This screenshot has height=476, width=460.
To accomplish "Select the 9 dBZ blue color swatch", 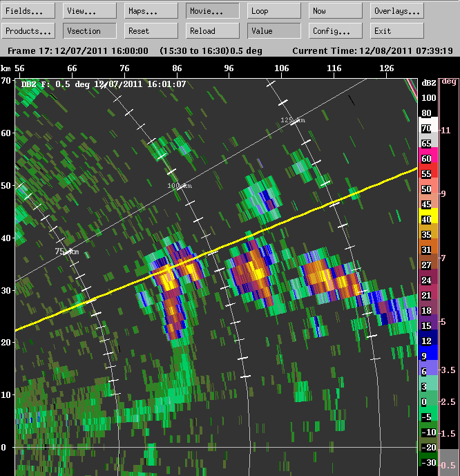I will (x=428, y=352).
